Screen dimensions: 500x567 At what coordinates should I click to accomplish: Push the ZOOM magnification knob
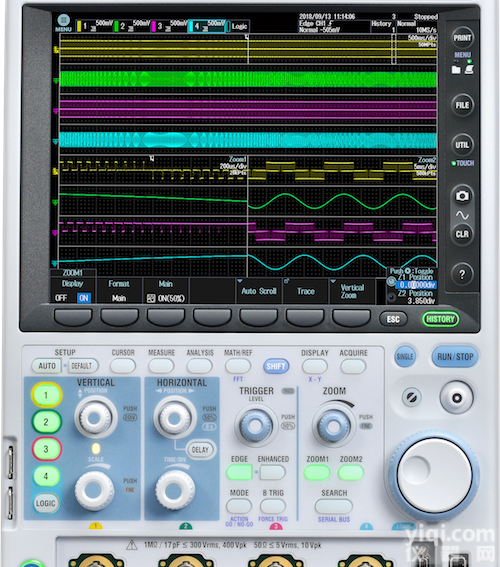pos(333,426)
